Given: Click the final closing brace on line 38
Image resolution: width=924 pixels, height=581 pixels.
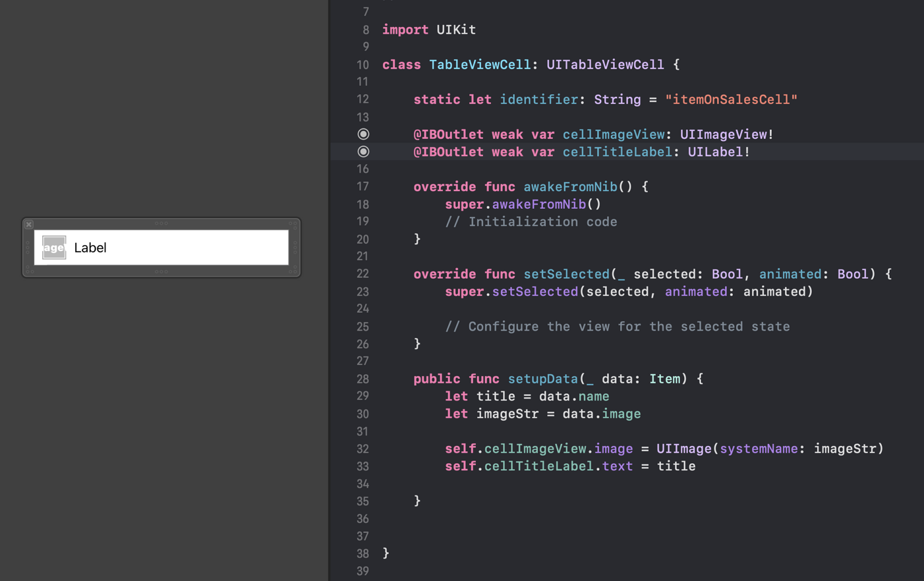Looking at the screenshot, I should coord(386,553).
